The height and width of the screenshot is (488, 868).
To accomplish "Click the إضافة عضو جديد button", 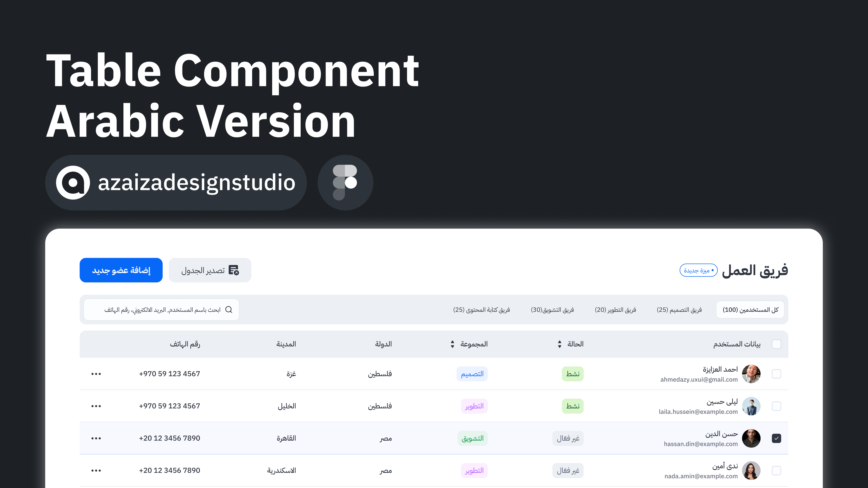I will pos(121,270).
